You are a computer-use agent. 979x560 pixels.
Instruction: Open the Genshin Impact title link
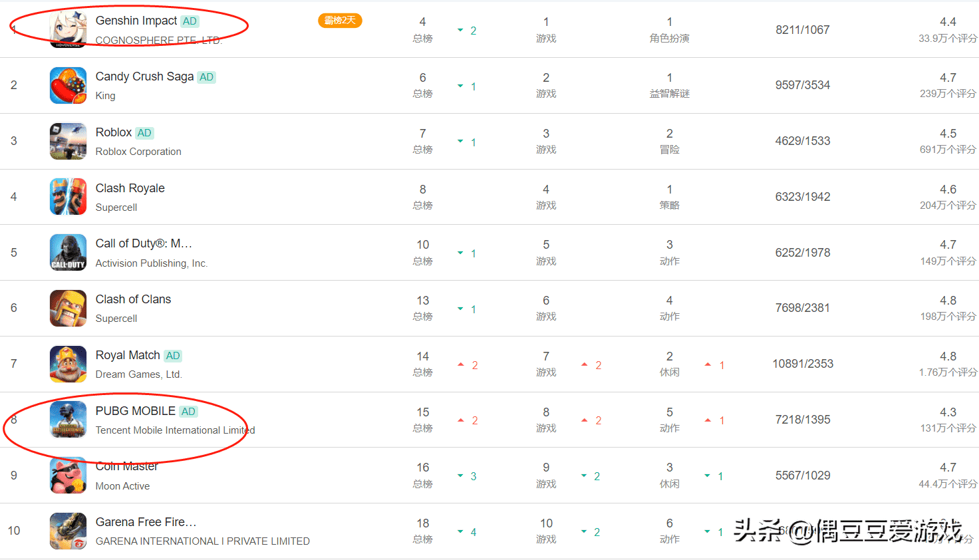(136, 21)
